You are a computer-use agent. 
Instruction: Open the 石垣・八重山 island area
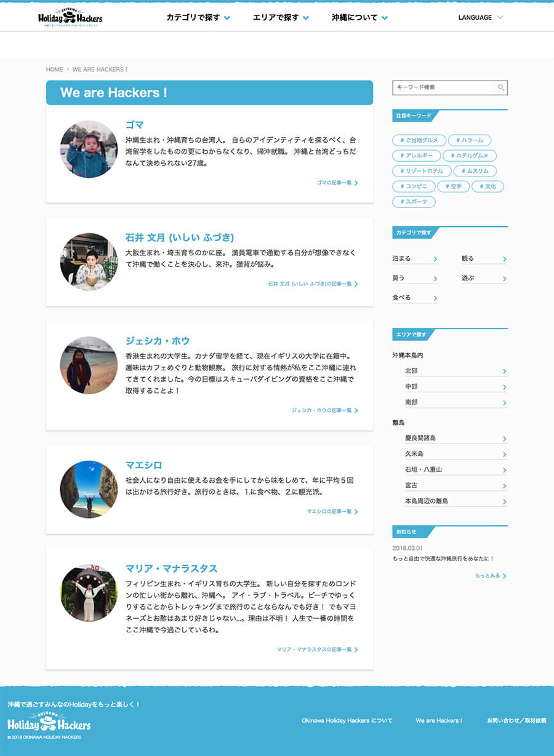(x=456, y=469)
